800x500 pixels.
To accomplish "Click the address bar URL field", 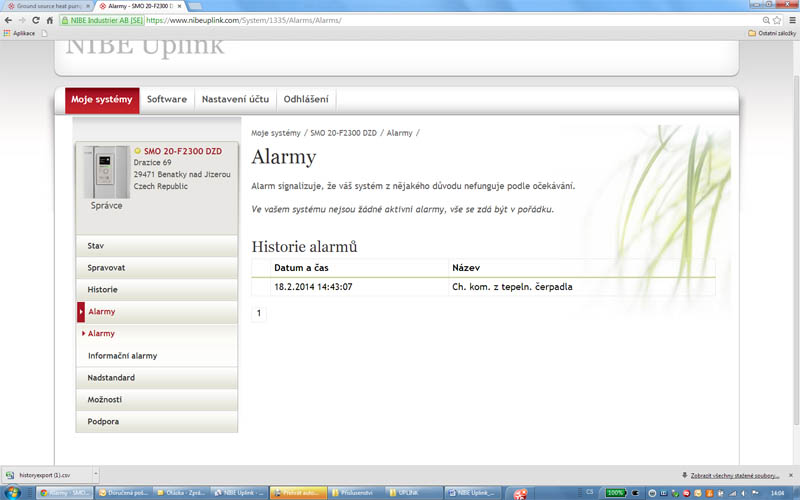I will click(x=400, y=19).
